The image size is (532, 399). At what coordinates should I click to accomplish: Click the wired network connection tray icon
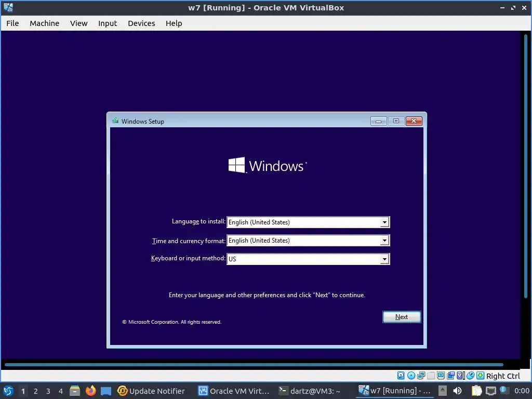click(x=490, y=391)
